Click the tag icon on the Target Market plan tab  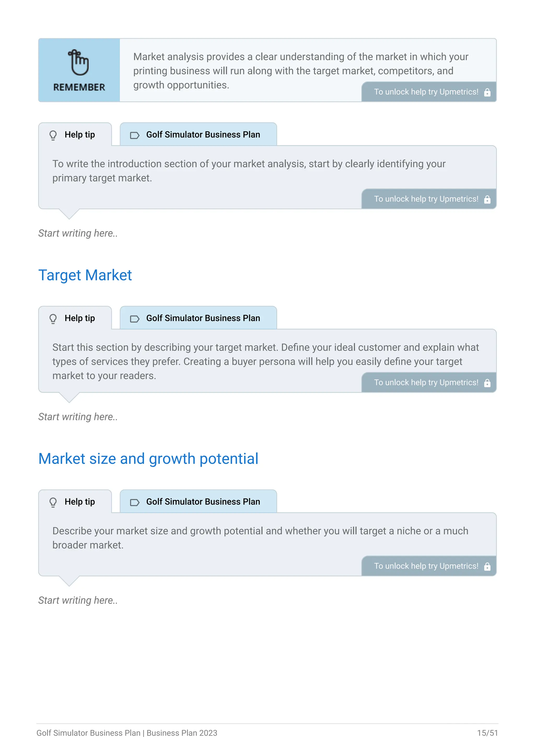pos(135,319)
